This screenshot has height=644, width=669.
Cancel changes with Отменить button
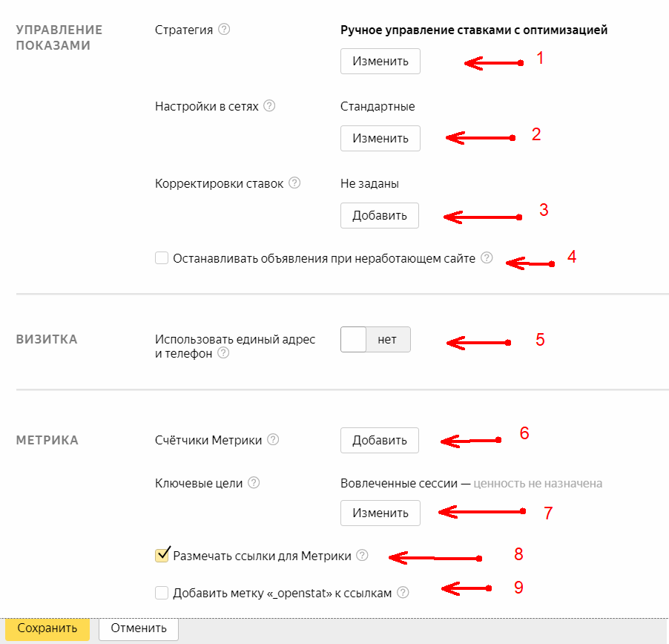[139, 628]
